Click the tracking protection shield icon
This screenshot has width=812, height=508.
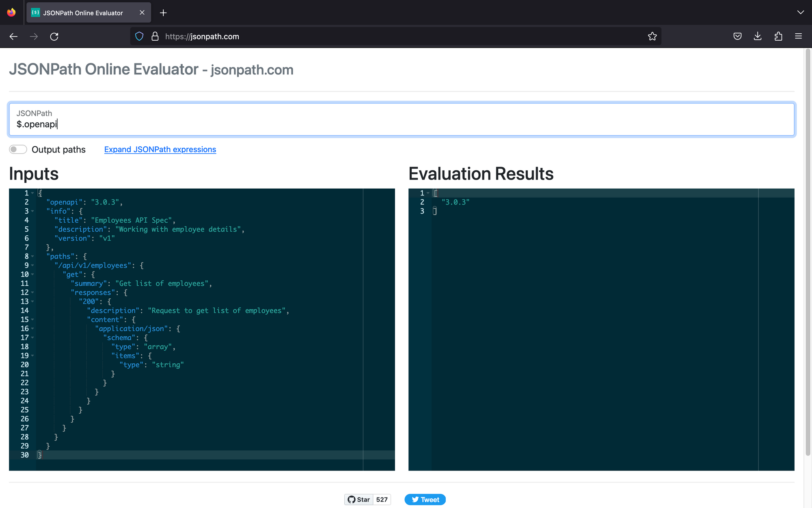point(139,37)
